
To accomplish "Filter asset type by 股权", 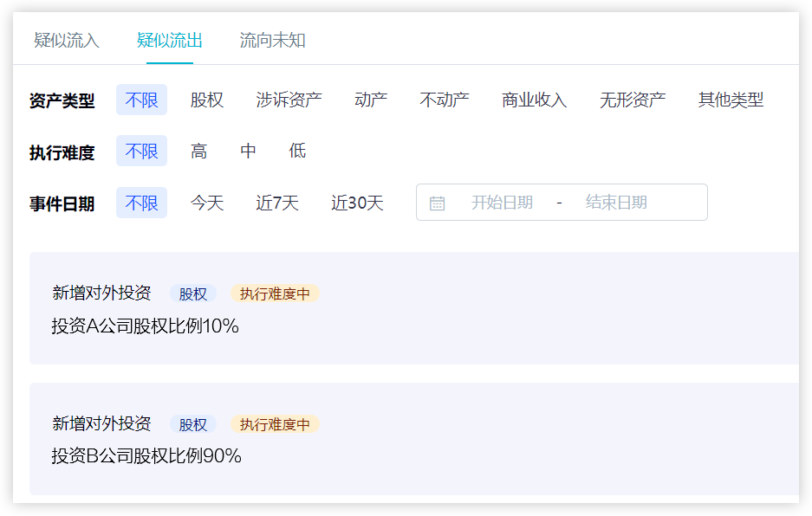I will click(x=206, y=100).
